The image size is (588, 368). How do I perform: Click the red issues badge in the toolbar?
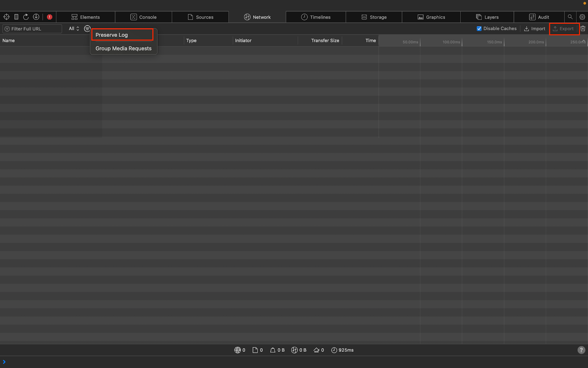tap(50, 17)
